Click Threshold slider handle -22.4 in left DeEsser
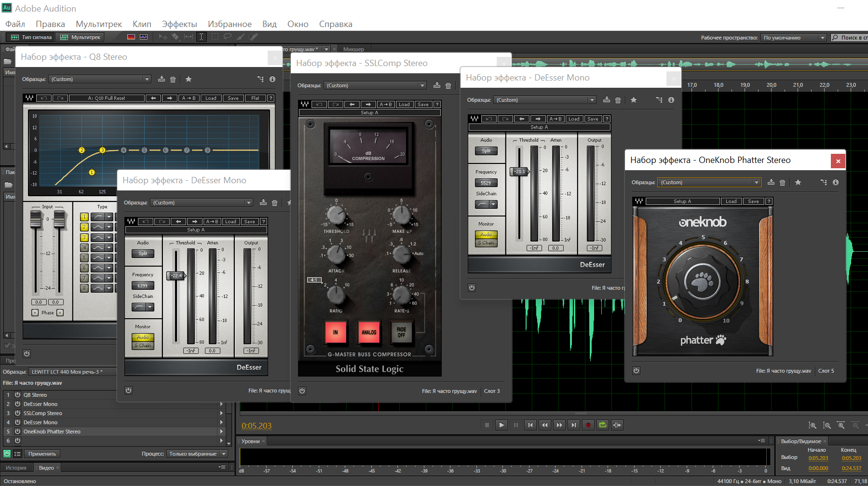 point(176,276)
